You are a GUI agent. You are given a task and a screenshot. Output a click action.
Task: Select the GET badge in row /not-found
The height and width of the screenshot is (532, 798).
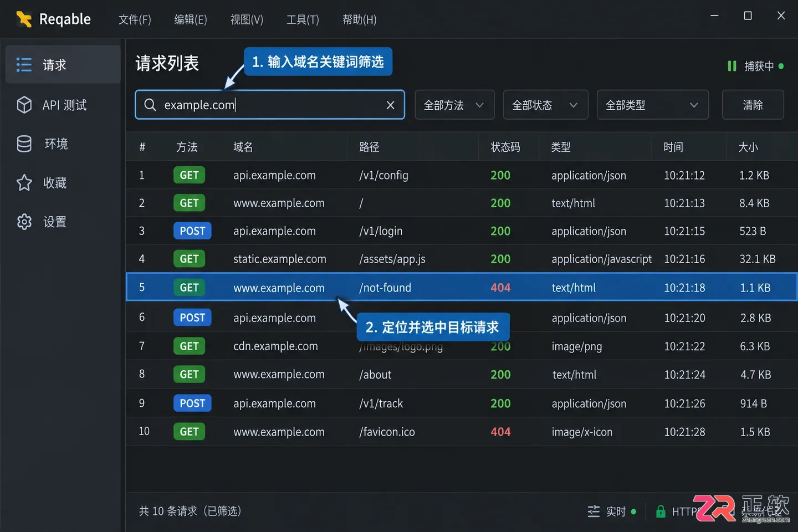(189, 287)
